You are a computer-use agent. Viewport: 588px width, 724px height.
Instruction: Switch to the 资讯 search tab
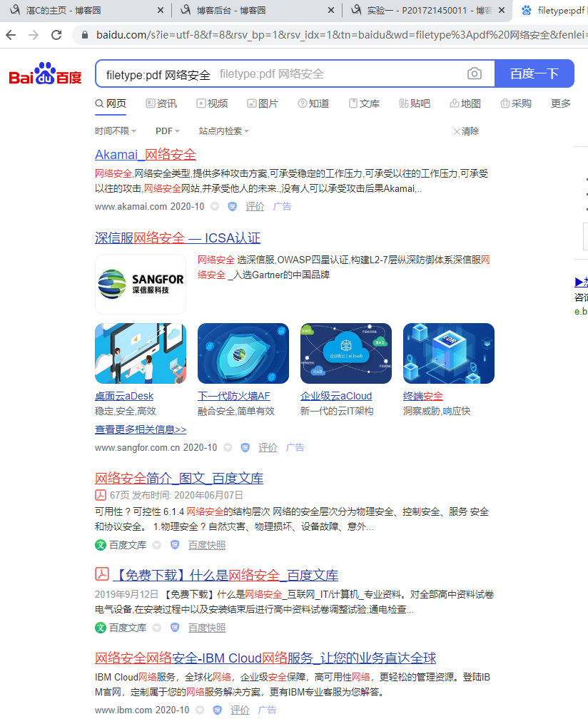click(x=162, y=103)
